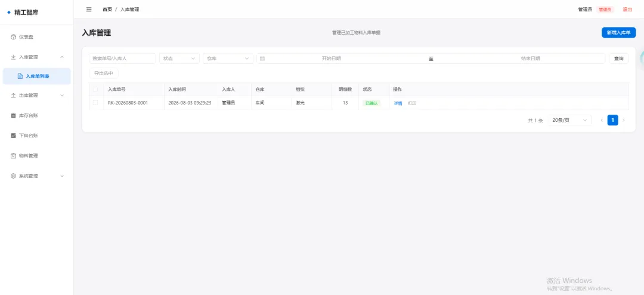644x295 pixels.
Task: Go to 首页 breadcrumb link
Action: [x=107, y=10]
